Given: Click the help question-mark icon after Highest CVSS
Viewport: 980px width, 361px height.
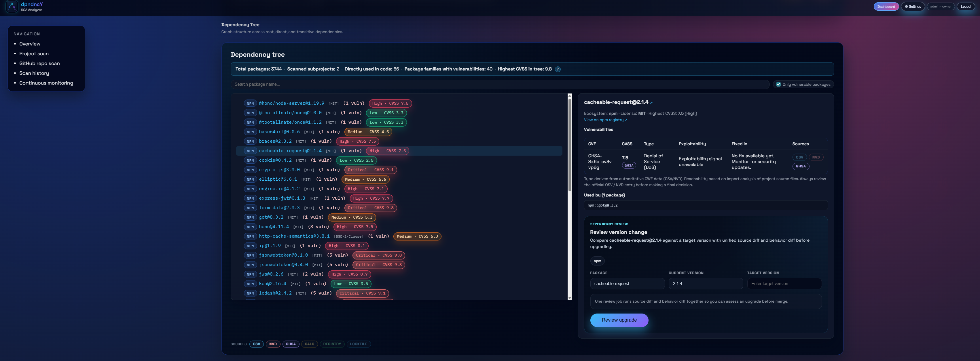Looking at the screenshot, I should click(557, 69).
